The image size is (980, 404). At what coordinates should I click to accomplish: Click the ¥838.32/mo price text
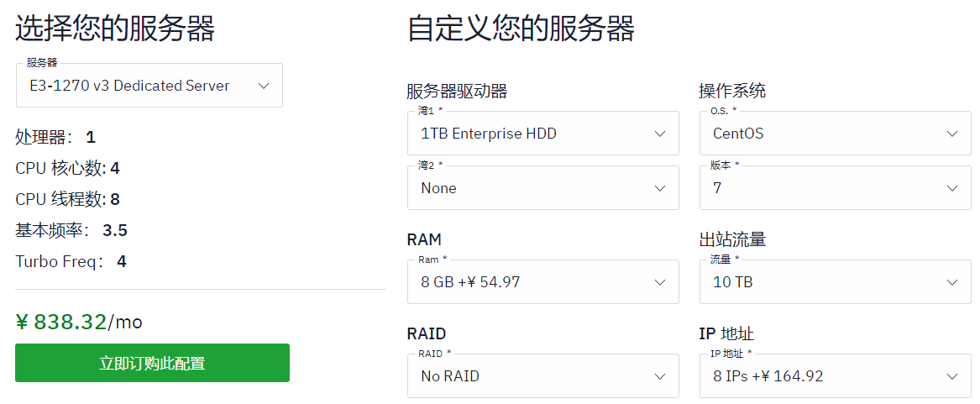tap(79, 322)
